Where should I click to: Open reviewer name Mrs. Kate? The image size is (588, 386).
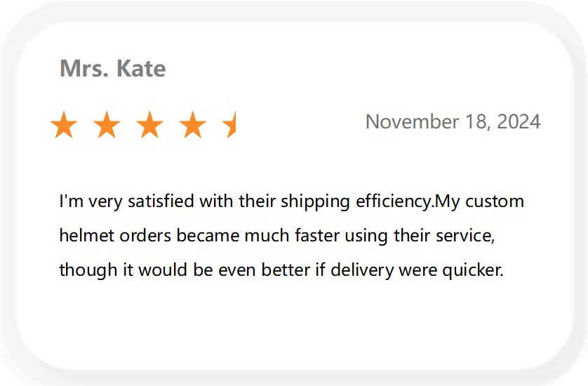112,68
